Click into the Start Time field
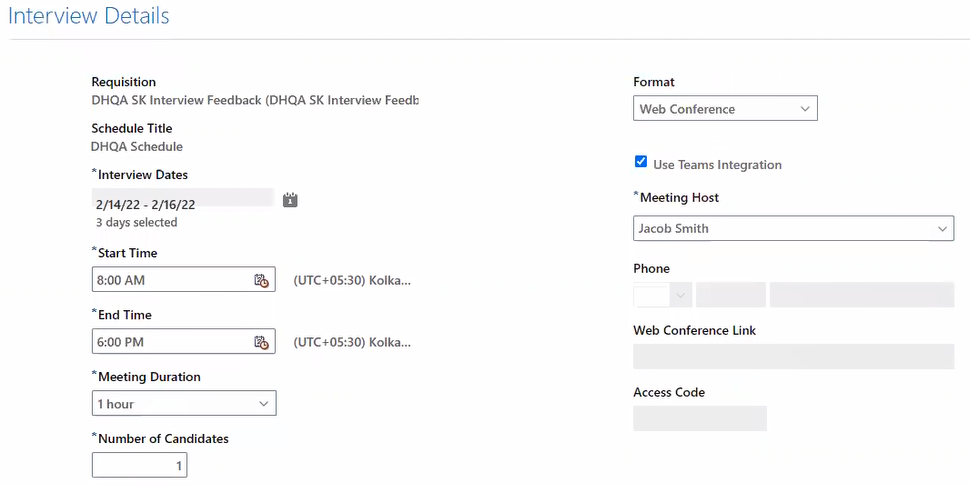The width and height of the screenshot is (970, 486). tap(170, 280)
